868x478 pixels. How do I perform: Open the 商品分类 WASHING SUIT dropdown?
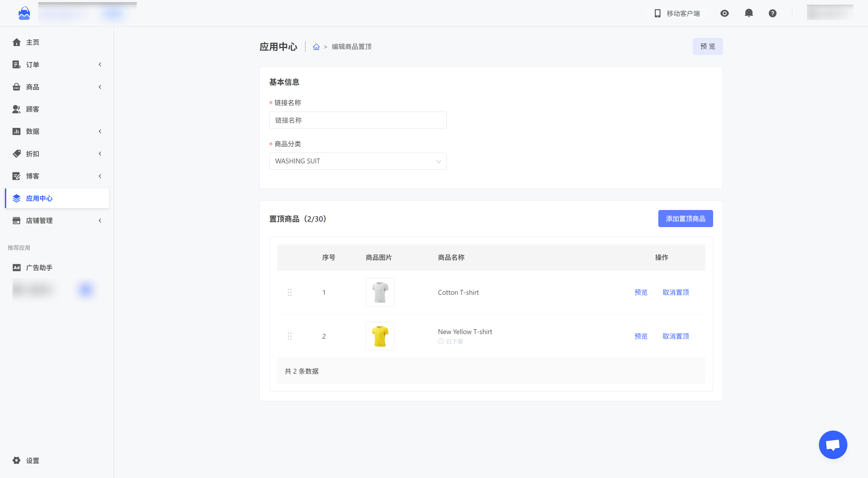pos(358,161)
